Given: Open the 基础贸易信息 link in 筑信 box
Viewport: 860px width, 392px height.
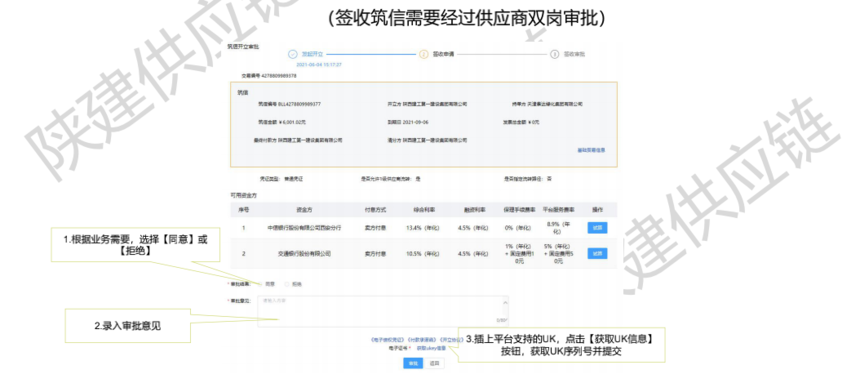Looking at the screenshot, I should coord(591,150).
